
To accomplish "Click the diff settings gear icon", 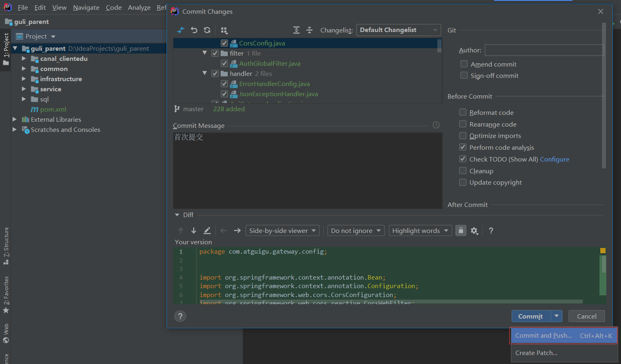I will point(474,231).
